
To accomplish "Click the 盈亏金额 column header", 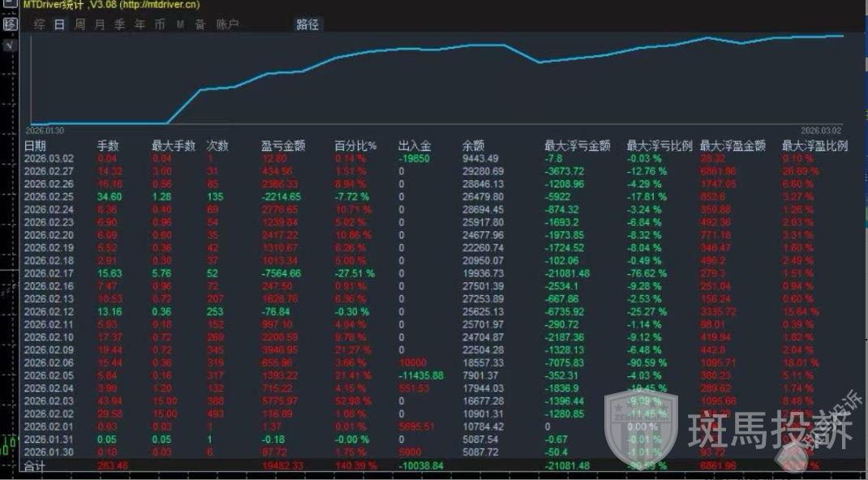I will [283, 146].
